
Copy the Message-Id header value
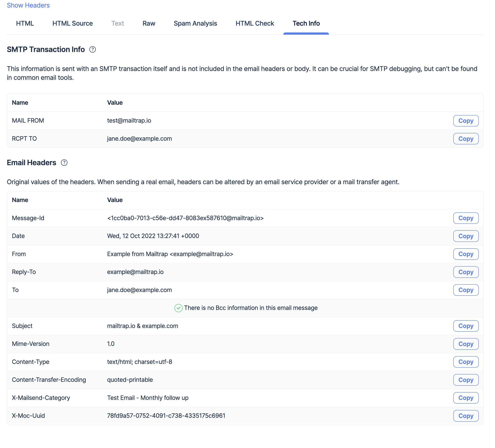coord(465,218)
